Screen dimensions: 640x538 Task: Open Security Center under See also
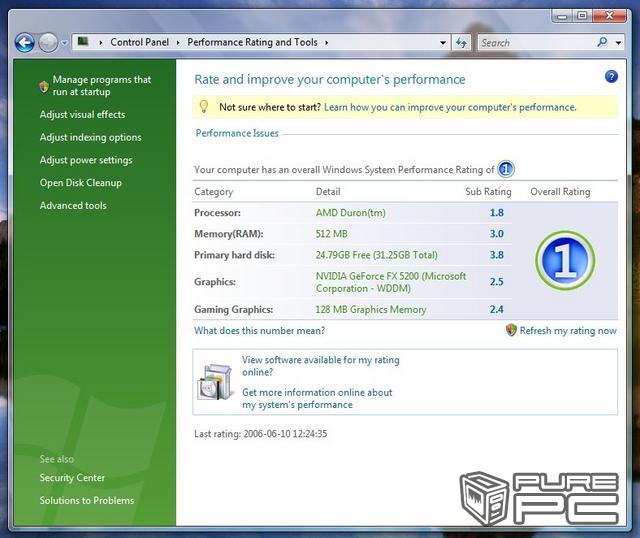(x=72, y=478)
